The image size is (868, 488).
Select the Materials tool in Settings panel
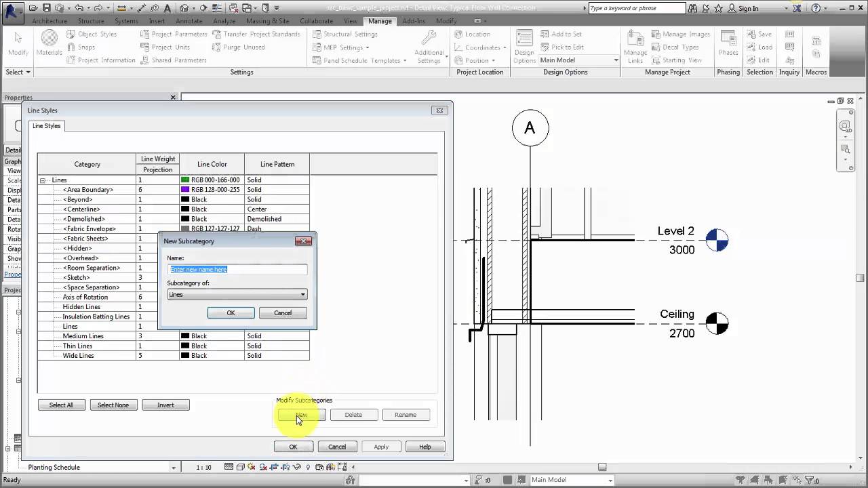48,45
